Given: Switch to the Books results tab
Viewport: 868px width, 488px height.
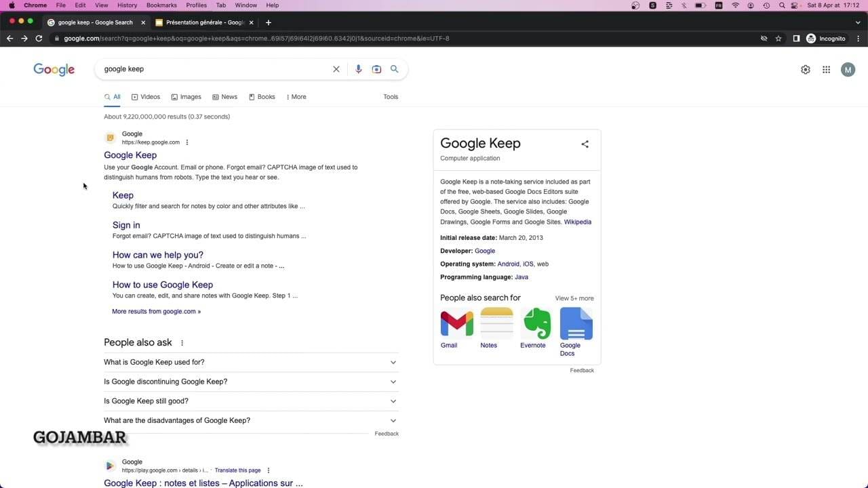Looking at the screenshot, I should click(262, 97).
